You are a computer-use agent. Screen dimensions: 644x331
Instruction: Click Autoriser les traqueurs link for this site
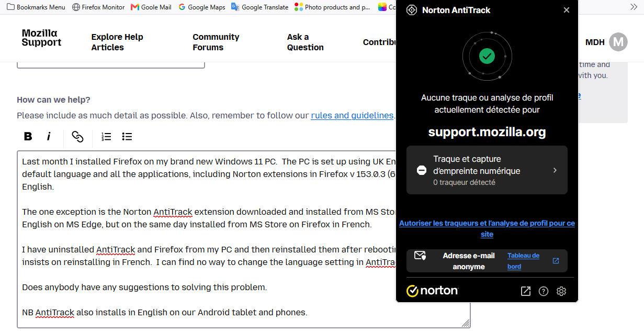(x=487, y=229)
